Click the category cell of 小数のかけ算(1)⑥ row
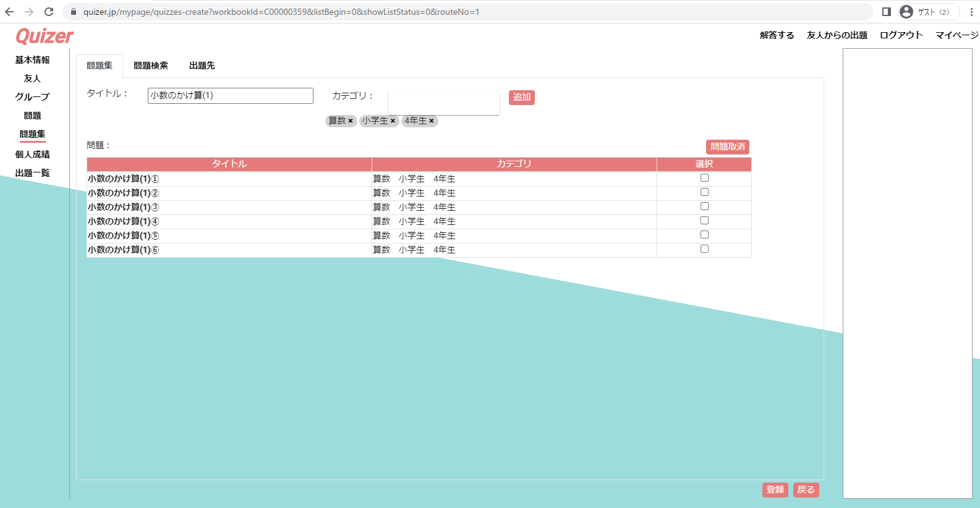The image size is (980, 508). click(514, 250)
